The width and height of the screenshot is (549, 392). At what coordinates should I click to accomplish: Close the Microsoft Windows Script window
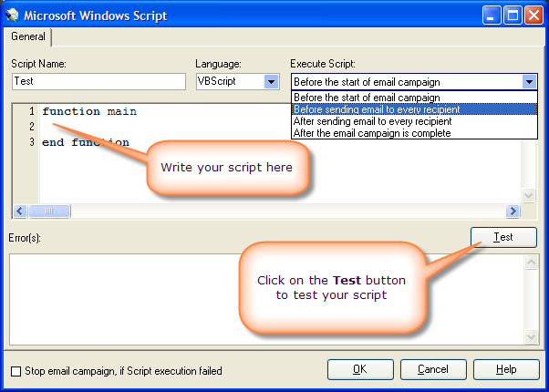tap(533, 15)
